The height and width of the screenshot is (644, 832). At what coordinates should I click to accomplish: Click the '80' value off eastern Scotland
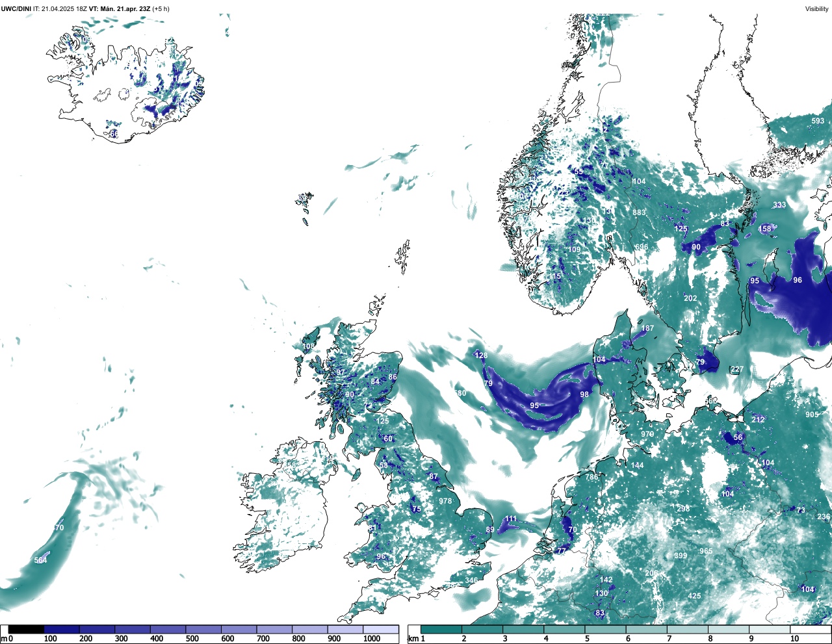[x=461, y=394]
